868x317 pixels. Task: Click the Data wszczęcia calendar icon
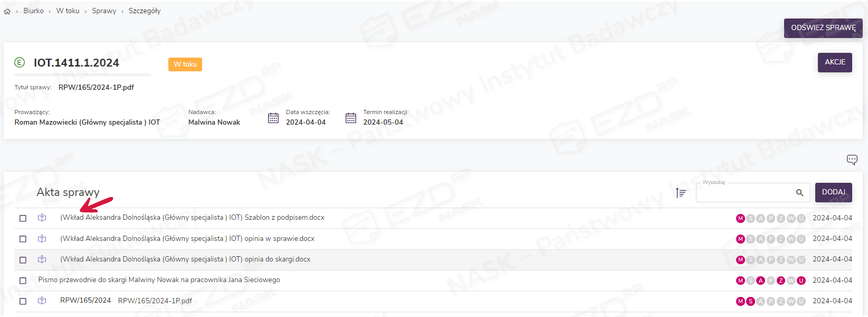[x=273, y=118]
